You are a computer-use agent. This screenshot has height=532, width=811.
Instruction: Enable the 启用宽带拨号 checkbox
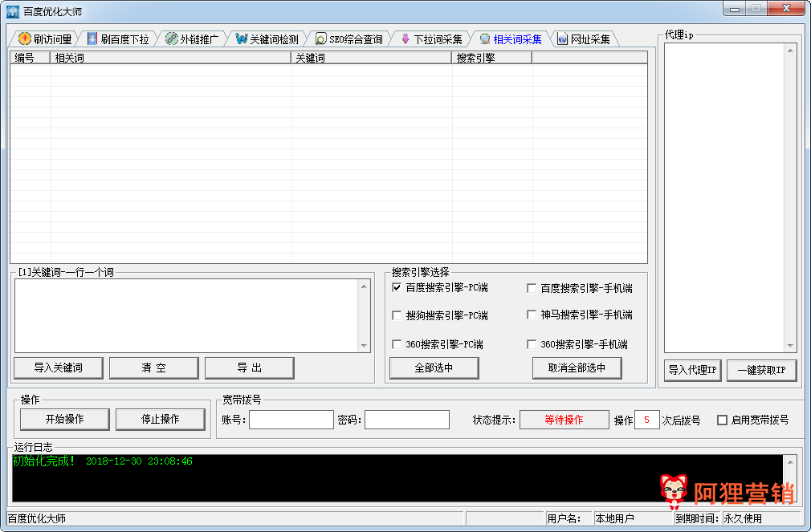tap(723, 420)
